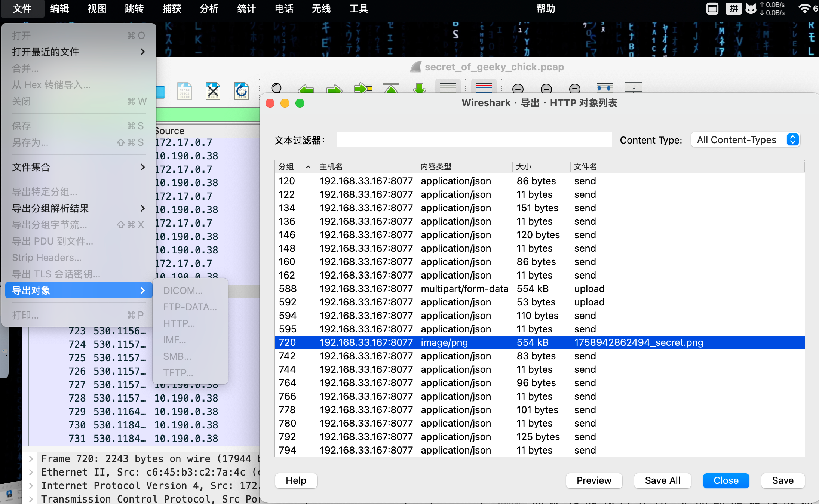Expand the Frame 720 tree row
The width and height of the screenshot is (819, 504).
pos(31,458)
